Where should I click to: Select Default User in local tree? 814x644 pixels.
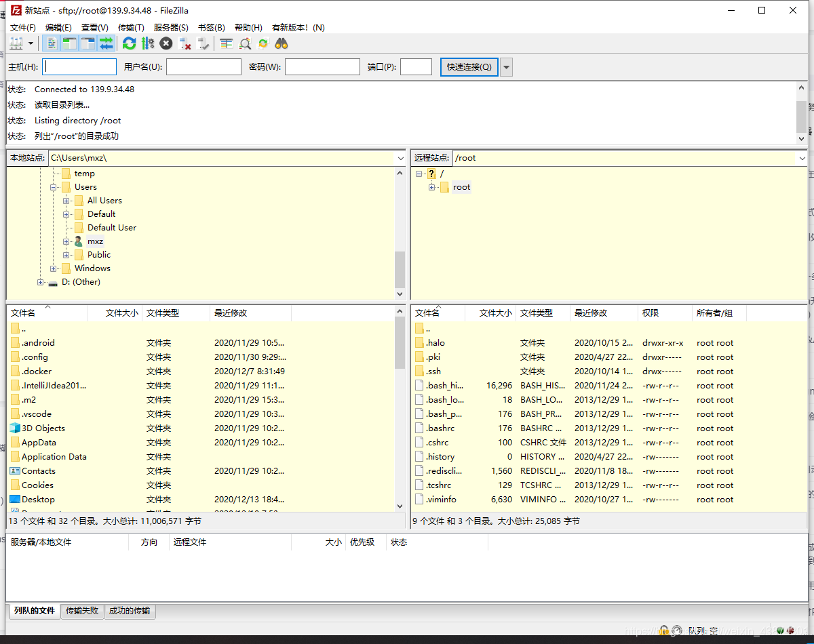point(112,228)
